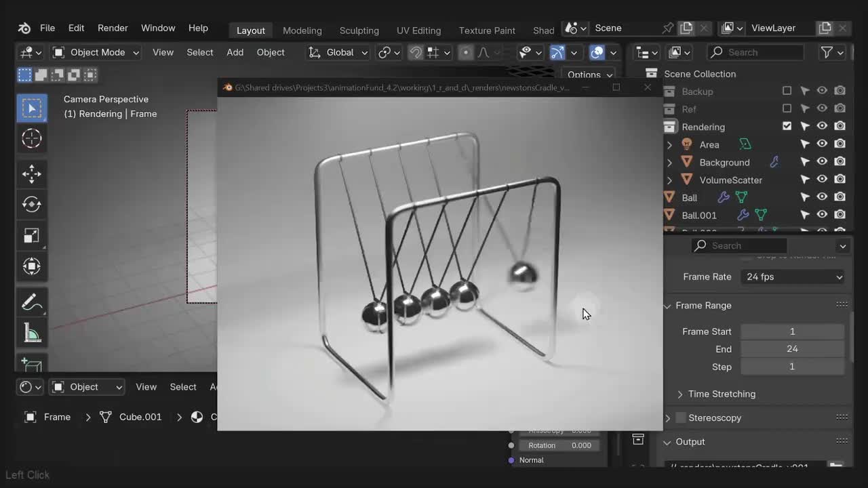Open the Frame Rate 24 fps dropdown
The width and height of the screenshot is (868, 488).
pos(793,277)
